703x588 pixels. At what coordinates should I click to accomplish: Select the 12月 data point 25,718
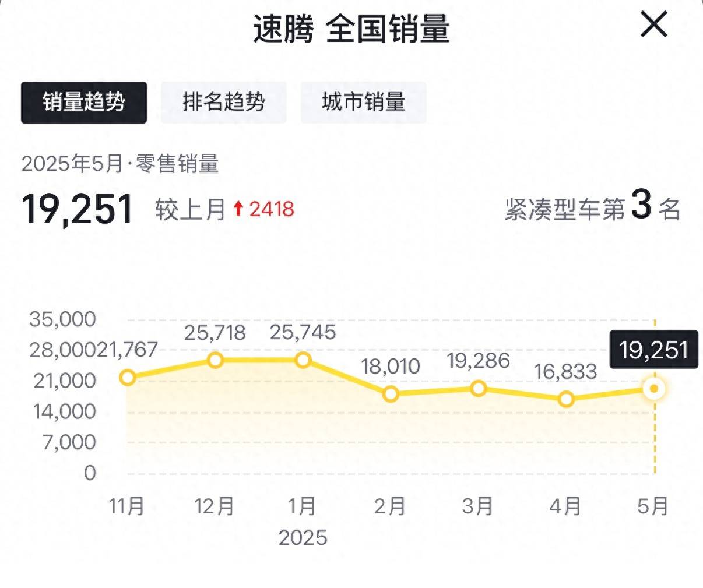pos(215,360)
